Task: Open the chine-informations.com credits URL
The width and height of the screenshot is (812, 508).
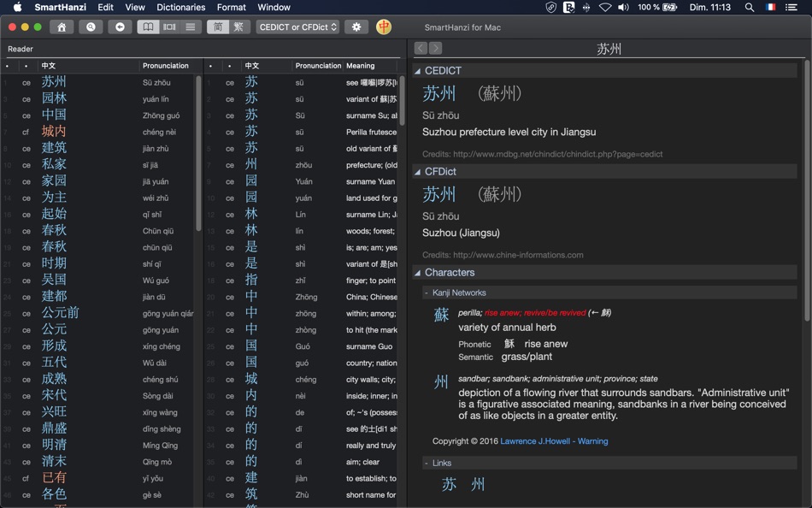Action: pos(518,255)
